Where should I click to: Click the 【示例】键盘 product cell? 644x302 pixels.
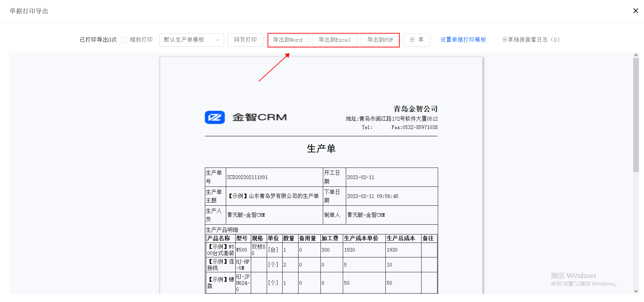(221, 283)
